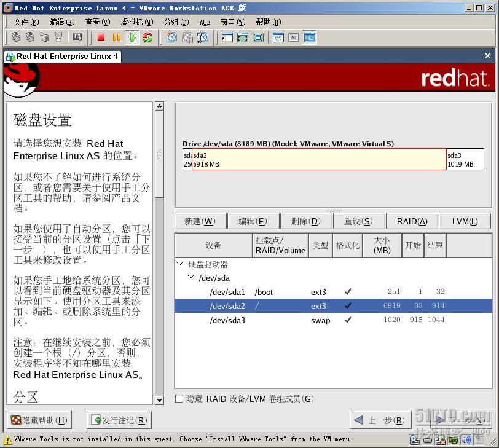
Task: Click the console view highlighted toolbar icon
Action: click(x=309, y=37)
